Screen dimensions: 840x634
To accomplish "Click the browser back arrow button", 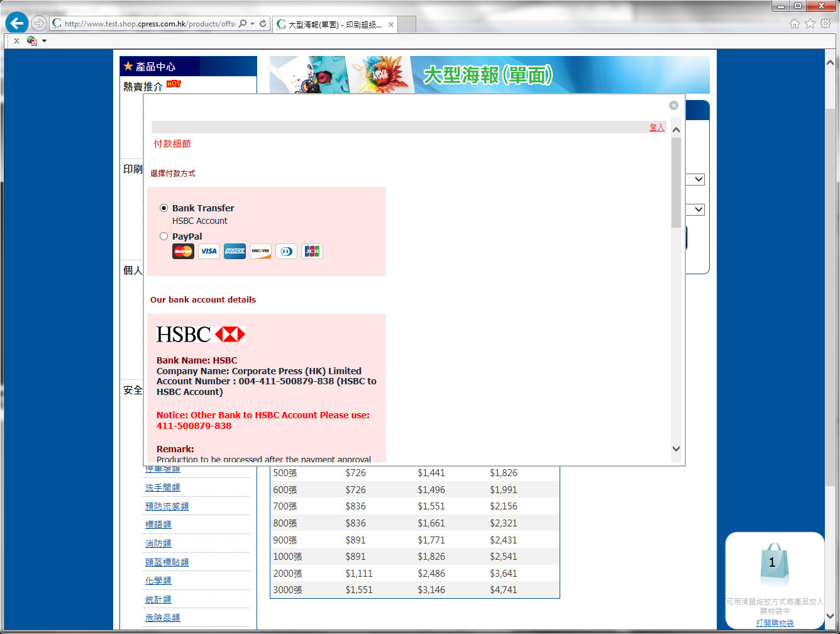I will click(x=17, y=24).
